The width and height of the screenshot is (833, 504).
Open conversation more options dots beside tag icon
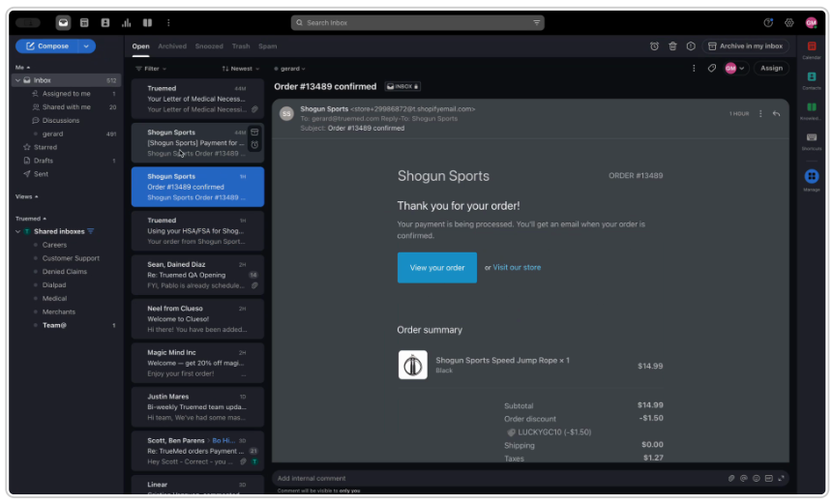pos(694,68)
